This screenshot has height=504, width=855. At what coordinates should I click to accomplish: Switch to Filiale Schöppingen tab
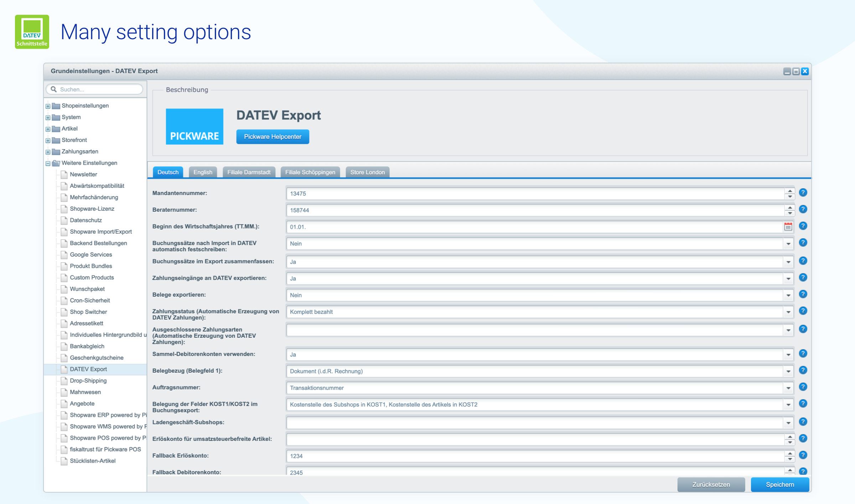pyautogui.click(x=310, y=172)
